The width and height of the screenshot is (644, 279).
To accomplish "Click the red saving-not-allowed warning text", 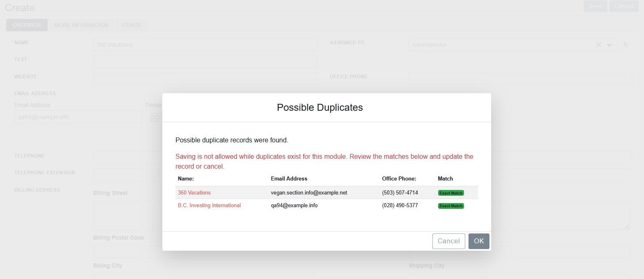I will coord(324,162).
